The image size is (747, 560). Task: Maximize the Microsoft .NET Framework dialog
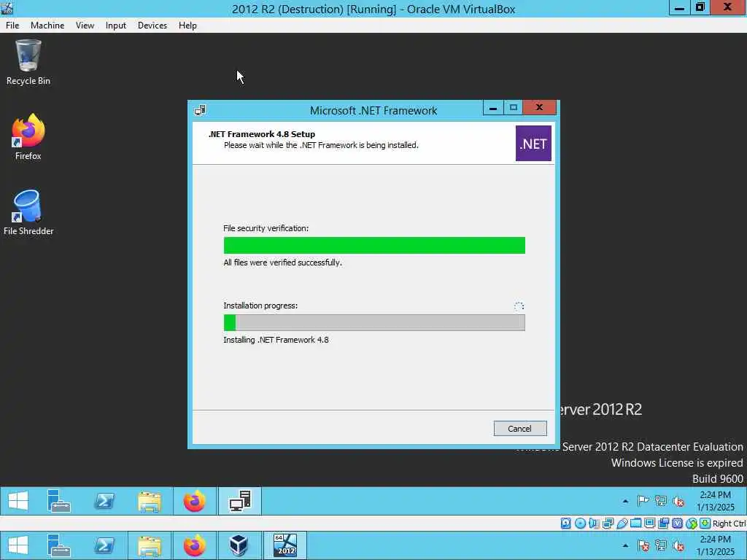click(513, 108)
